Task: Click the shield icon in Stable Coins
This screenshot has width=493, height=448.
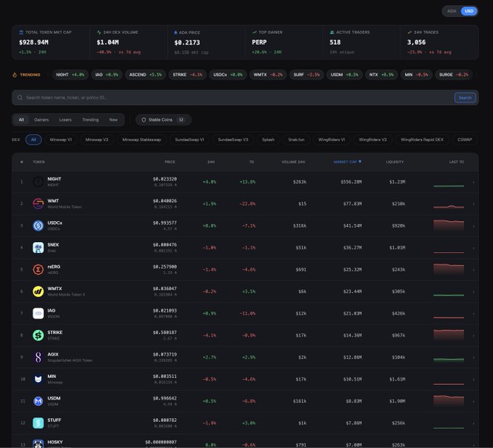Action: (144, 120)
